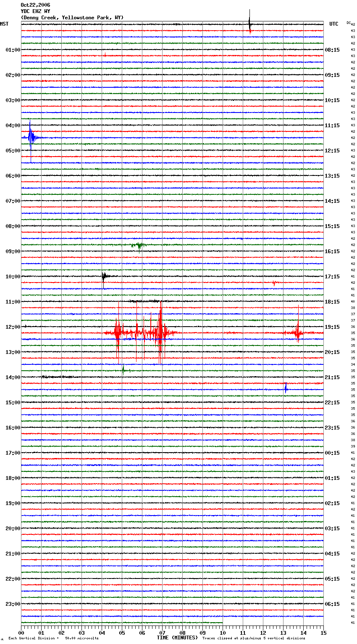Click the large red seismic burst near minute 7
The height and width of the screenshot is (644, 357).
[160, 333]
